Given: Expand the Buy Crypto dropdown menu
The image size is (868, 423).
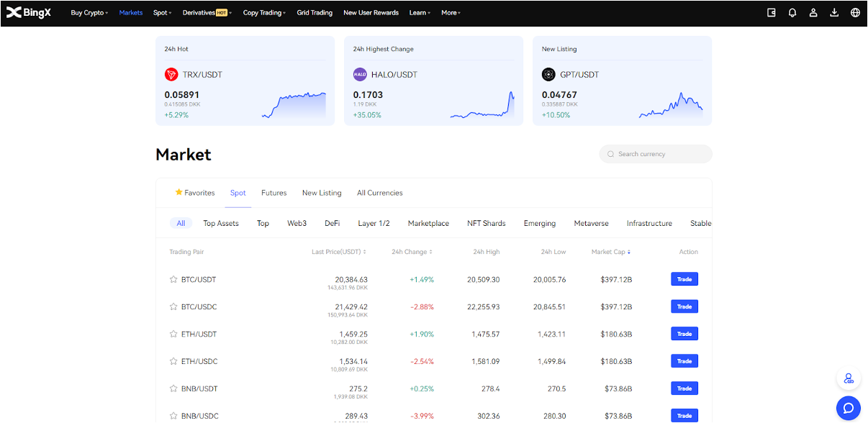Looking at the screenshot, I should coord(89,13).
